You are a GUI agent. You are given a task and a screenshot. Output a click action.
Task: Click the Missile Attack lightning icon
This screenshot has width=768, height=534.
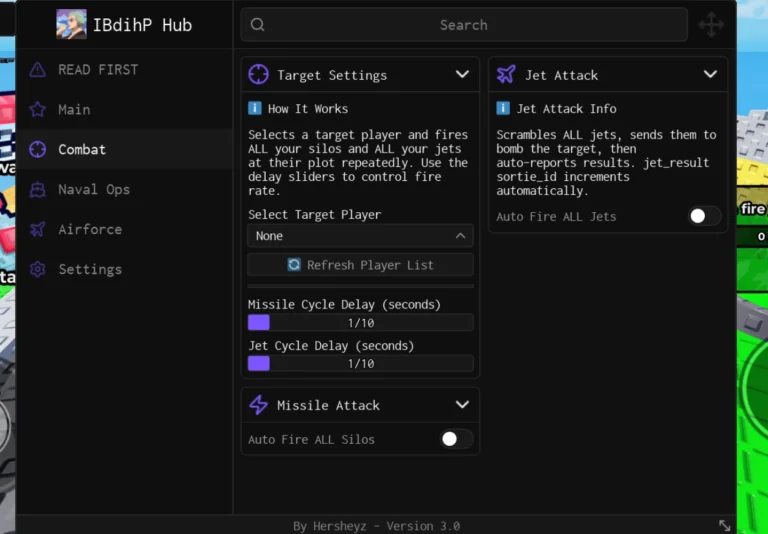coord(259,405)
